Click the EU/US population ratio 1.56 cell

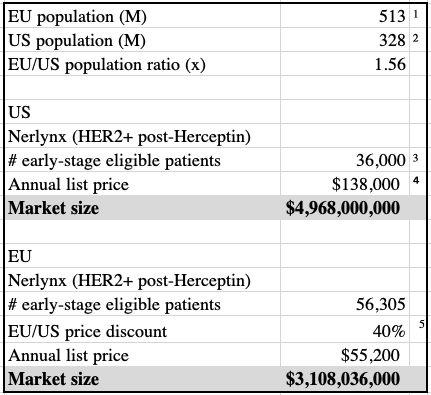click(345, 64)
